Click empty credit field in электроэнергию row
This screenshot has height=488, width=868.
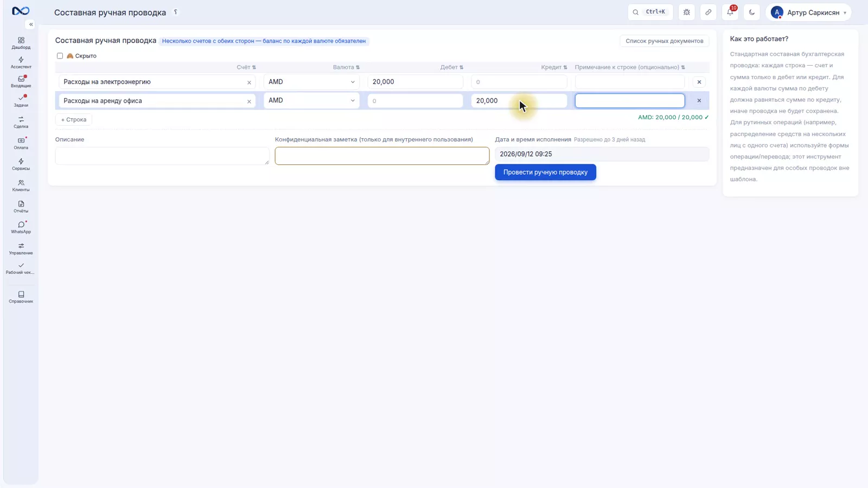click(519, 82)
